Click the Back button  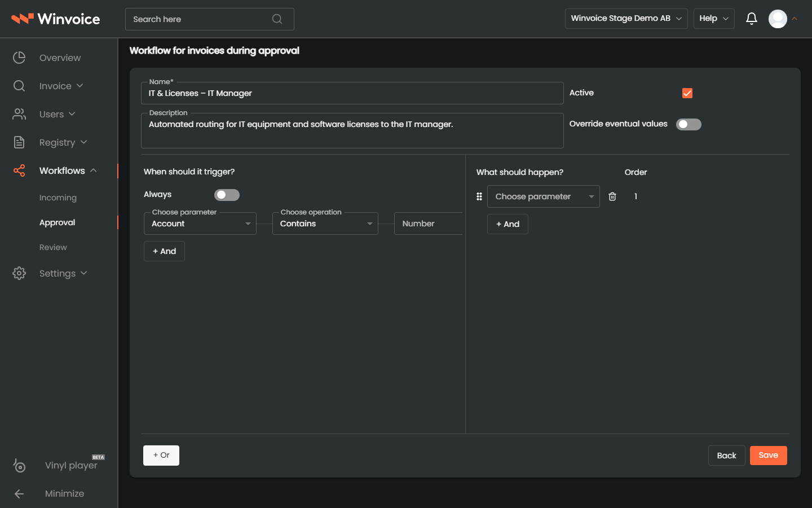pyautogui.click(x=727, y=456)
